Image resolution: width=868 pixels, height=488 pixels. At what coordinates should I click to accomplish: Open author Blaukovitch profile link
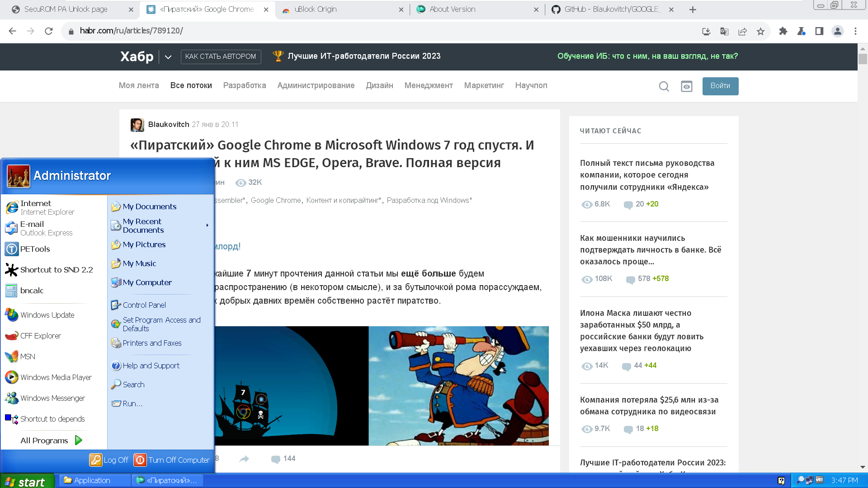[x=169, y=124]
